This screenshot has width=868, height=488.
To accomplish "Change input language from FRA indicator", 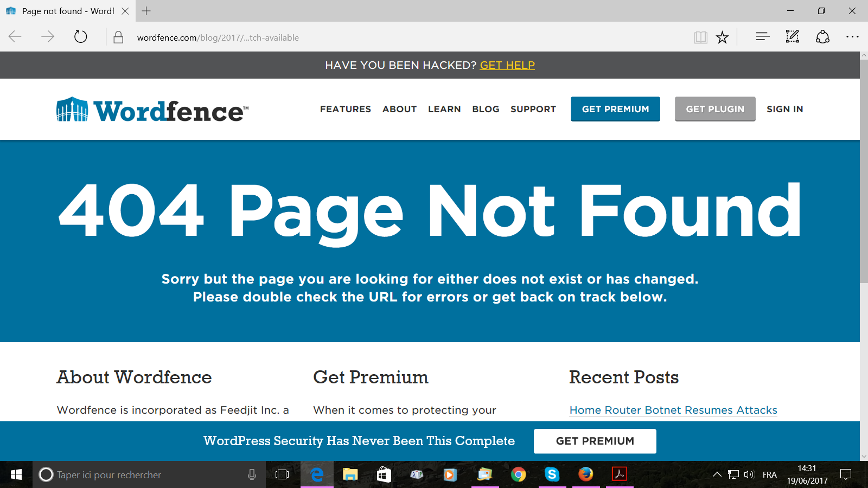I will (x=769, y=474).
